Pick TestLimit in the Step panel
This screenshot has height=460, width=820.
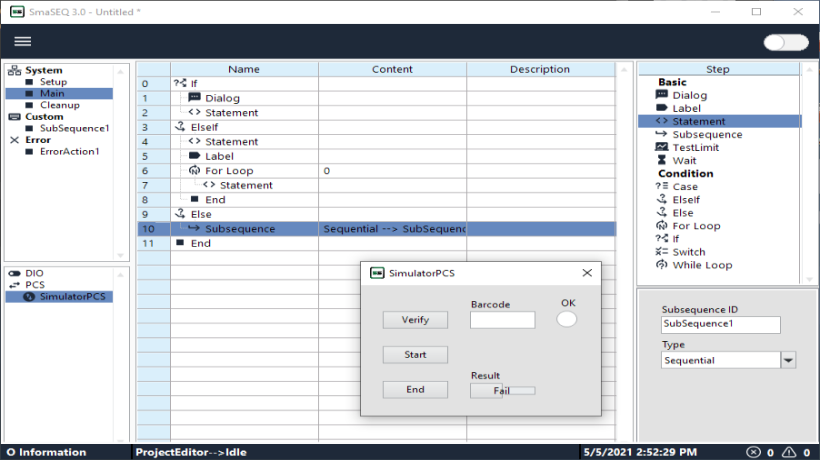point(696,147)
